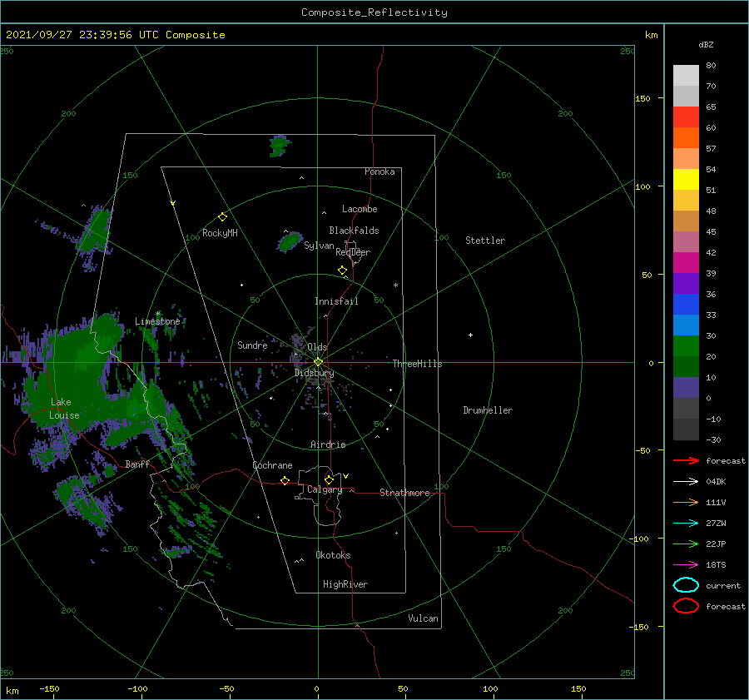The image size is (749, 700).
Task: Click the RockyMH label on the map
Action: click(220, 233)
